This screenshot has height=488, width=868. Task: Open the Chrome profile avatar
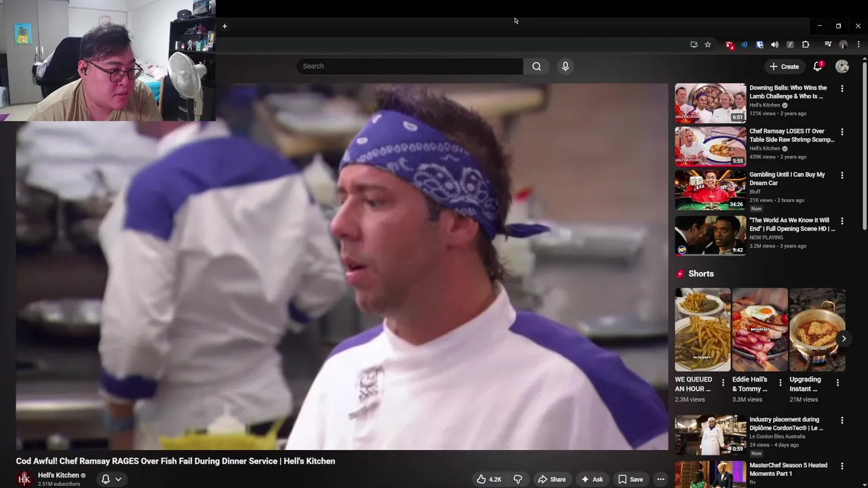tap(844, 45)
